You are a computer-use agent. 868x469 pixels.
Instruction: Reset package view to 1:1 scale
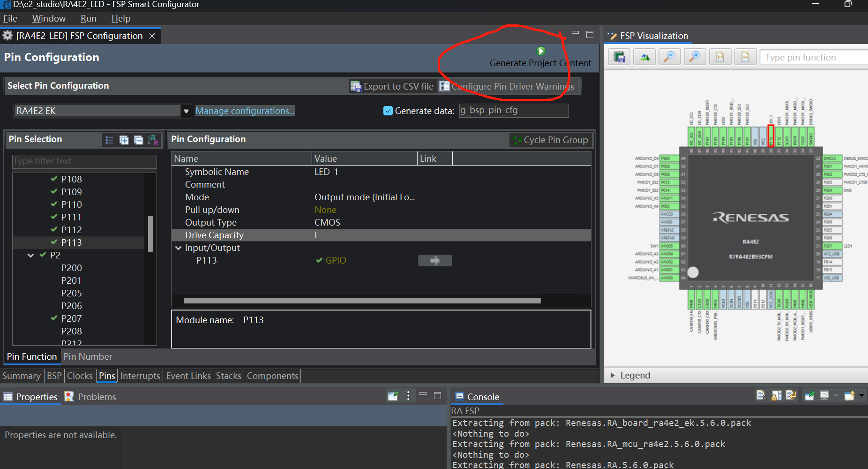tap(720, 57)
